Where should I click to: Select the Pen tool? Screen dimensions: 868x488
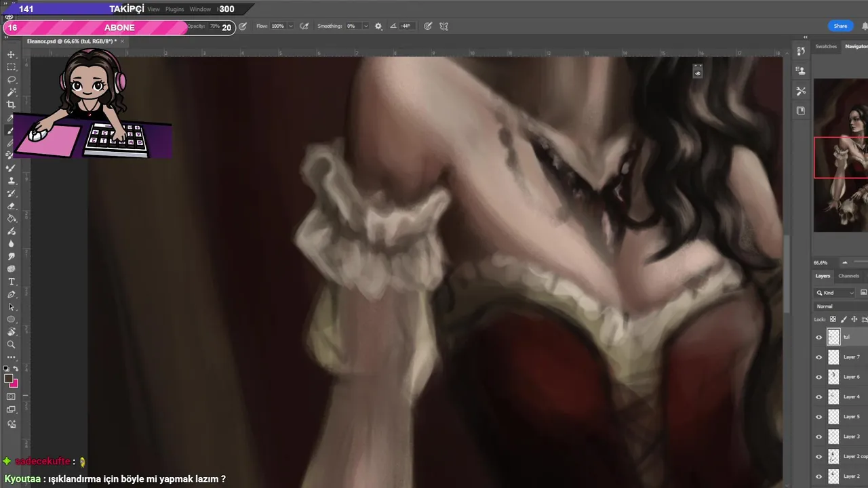pyautogui.click(x=11, y=295)
